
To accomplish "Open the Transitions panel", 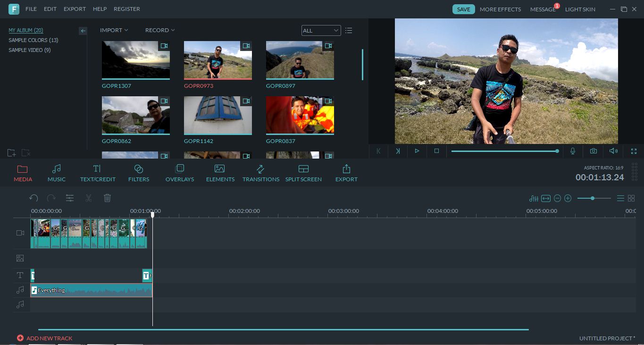I will pos(260,173).
